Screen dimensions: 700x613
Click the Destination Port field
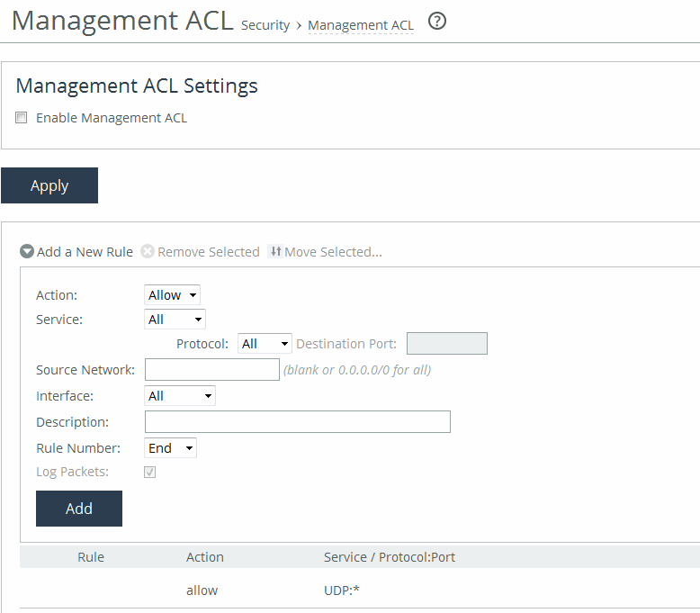pos(446,344)
